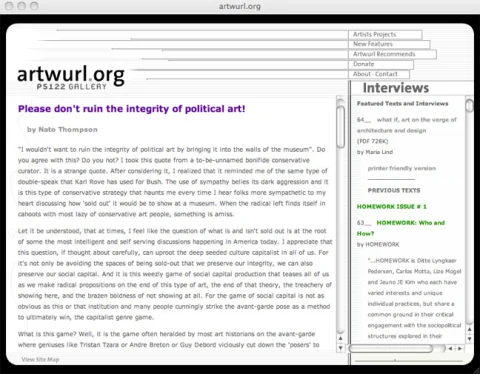Click the article title about political art
The width and height of the screenshot is (480, 374).
coord(132,109)
